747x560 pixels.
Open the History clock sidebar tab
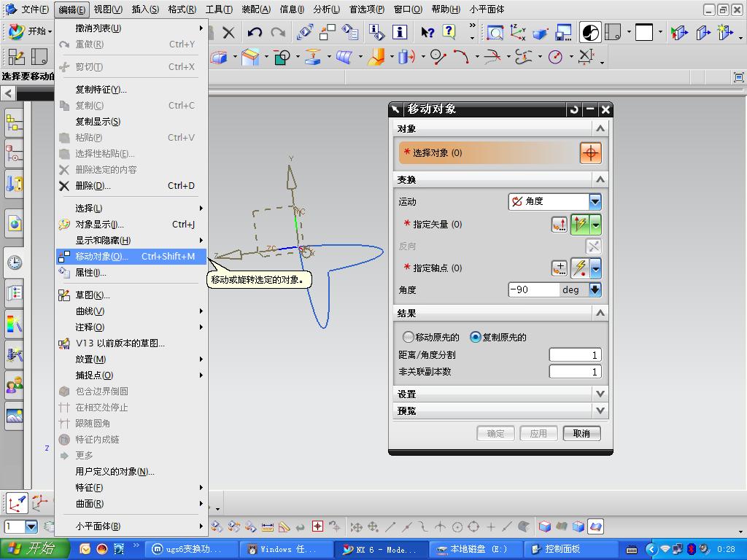point(15,262)
